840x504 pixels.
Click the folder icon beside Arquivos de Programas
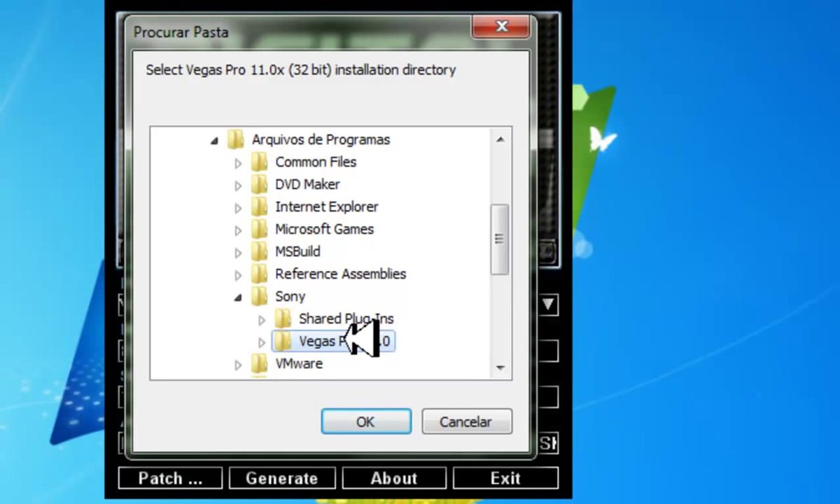236,139
